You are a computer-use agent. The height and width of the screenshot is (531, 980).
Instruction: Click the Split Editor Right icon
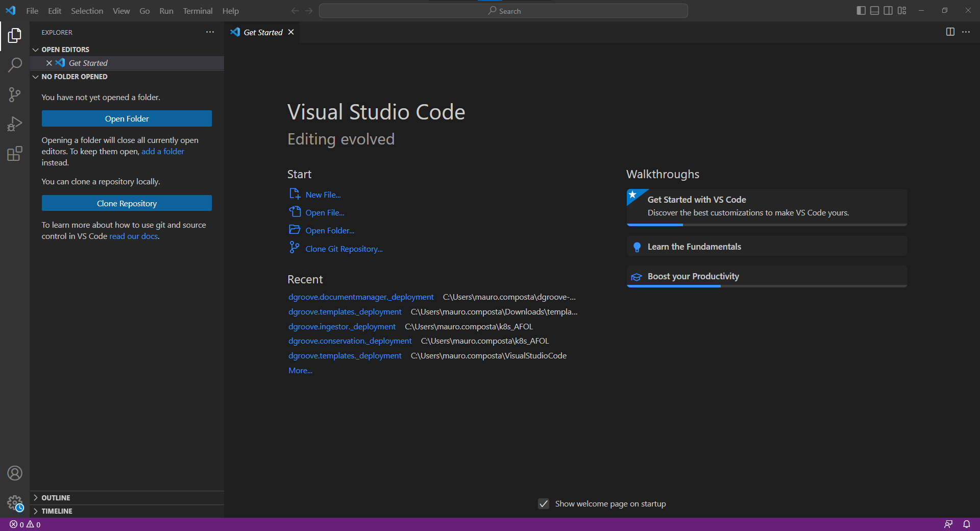coord(950,32)
